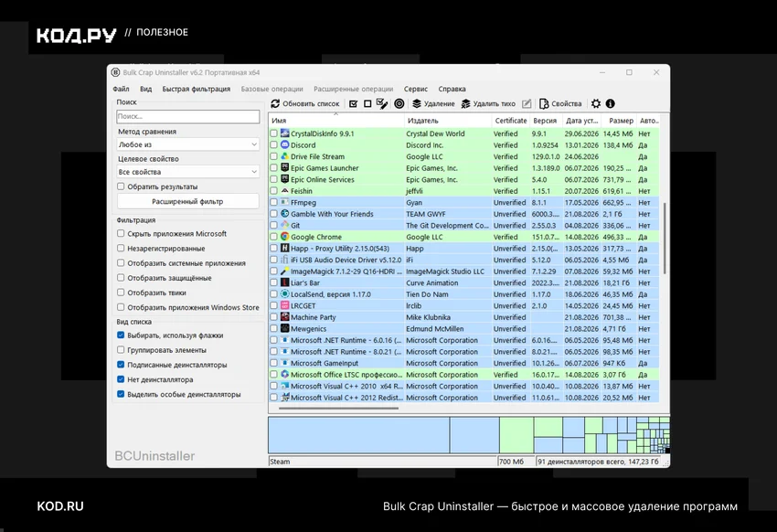Viewport: 777px width, 532px height.
Task: Enable Обратить результаты checkbox
Action: coord(121,186)
